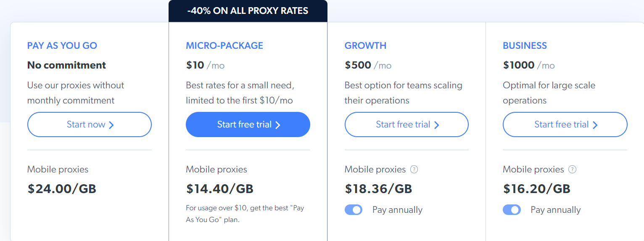Select the BUSINESS plan heading
This screenshot has width=644, height=241.
[525, 45]
